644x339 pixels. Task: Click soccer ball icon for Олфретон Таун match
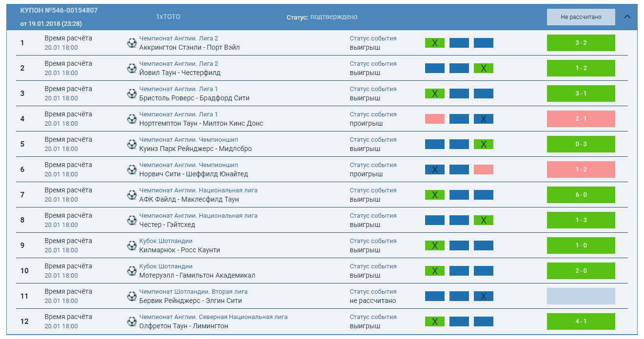[132, 321]
